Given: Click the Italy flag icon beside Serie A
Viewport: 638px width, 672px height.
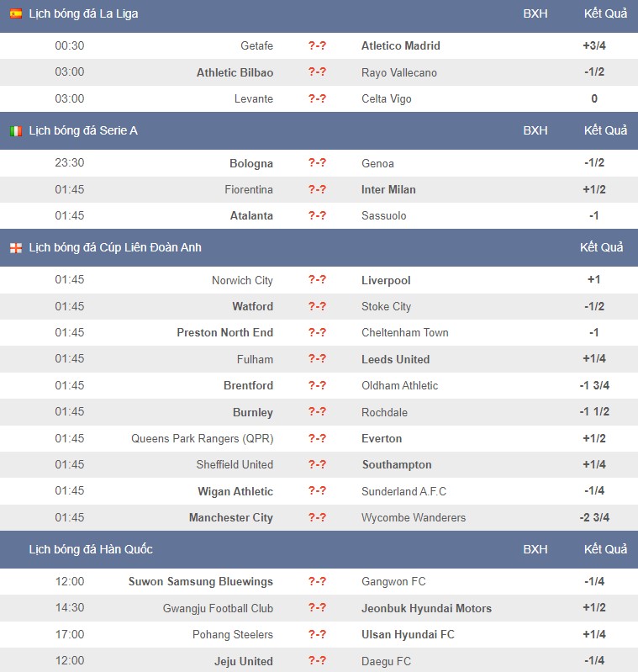Looking at the screenshot, I should 16,130.
